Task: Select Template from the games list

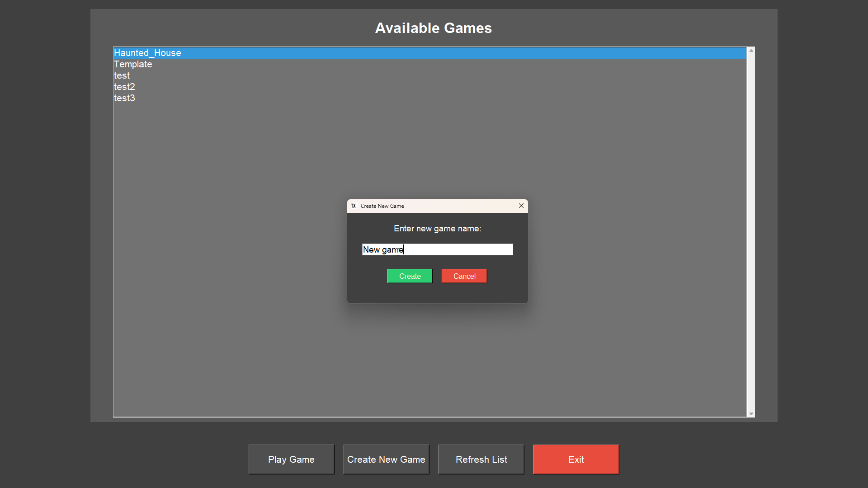Action: coord(133,64)
